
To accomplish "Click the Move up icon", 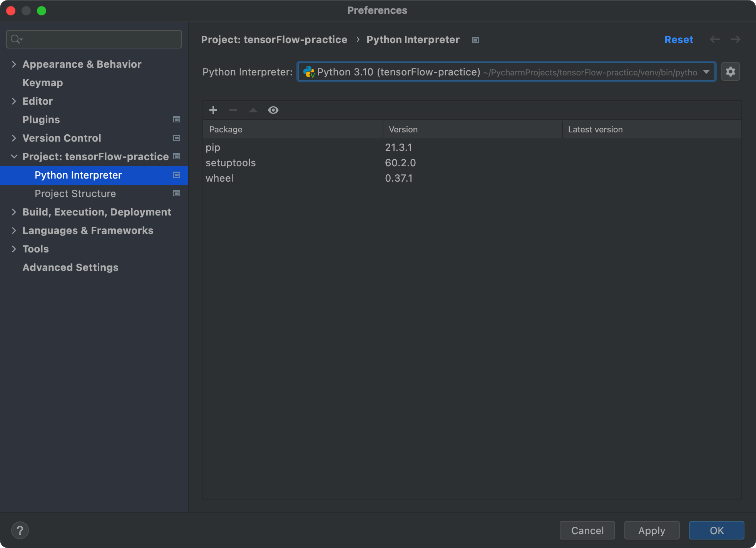I will 253,110.
